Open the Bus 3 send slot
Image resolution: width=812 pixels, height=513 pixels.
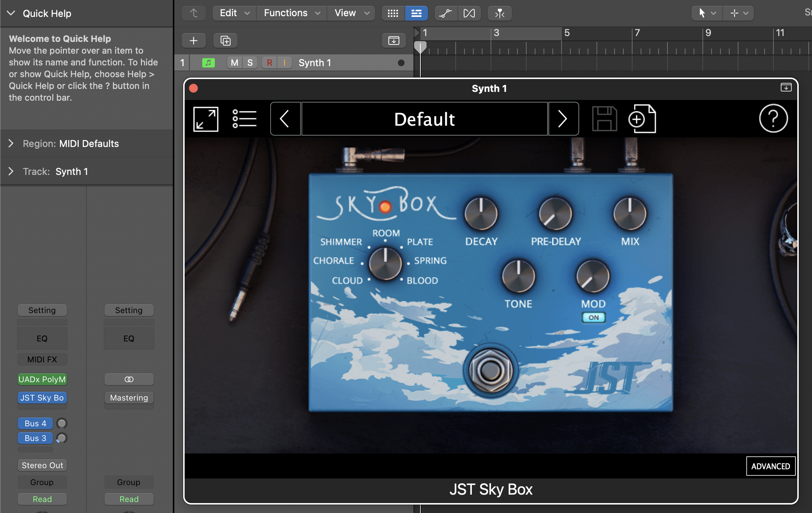35,438
